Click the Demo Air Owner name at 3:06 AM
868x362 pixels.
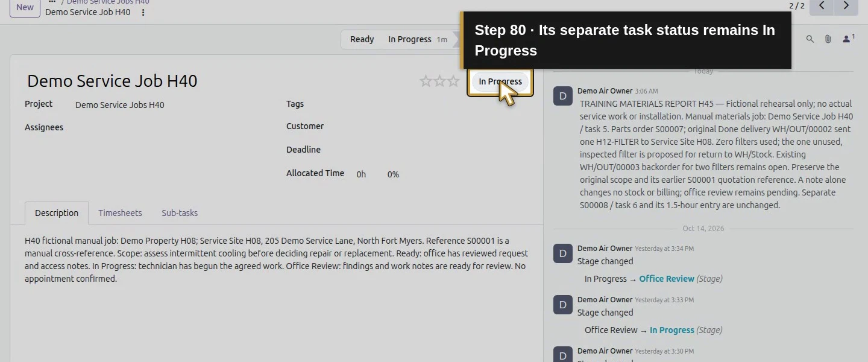coord(605,91)
